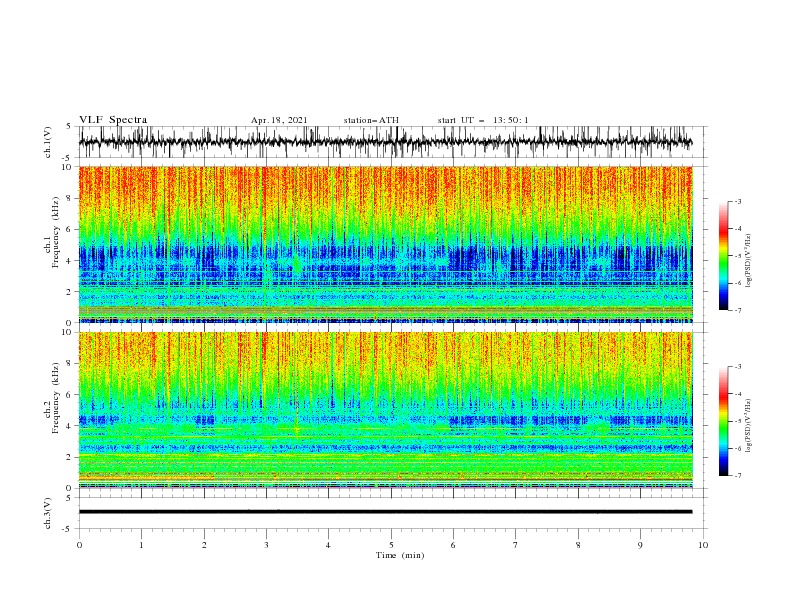Click the ch.2 Frequency (kHz) axis label
This screenshot has width=792, height=612.
point(53,398)
